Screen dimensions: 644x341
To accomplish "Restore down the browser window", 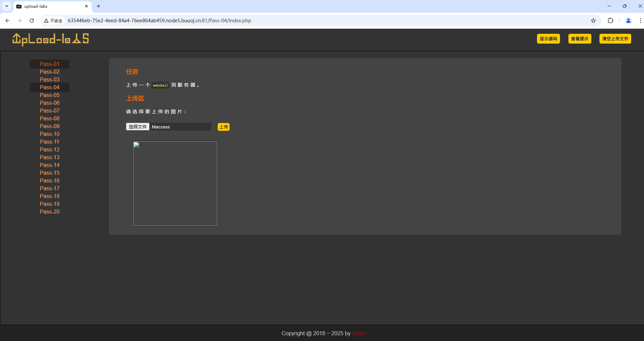I will 625,6.
